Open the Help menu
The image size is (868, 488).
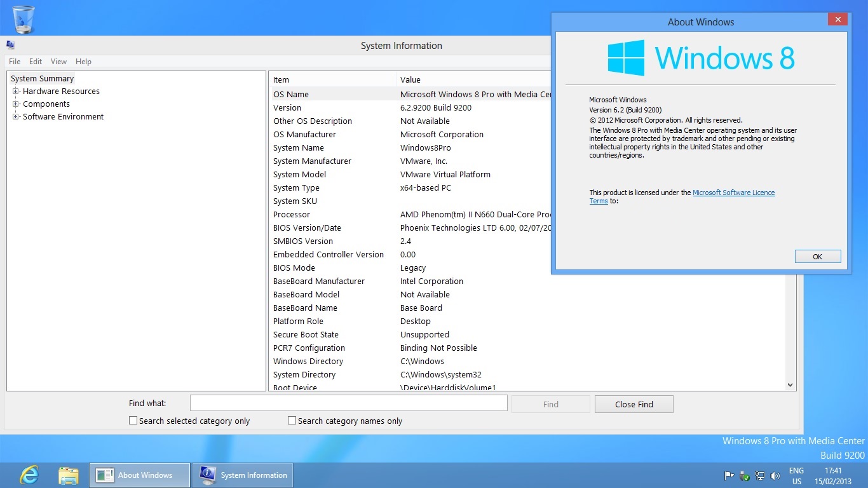tap(83, 62)
